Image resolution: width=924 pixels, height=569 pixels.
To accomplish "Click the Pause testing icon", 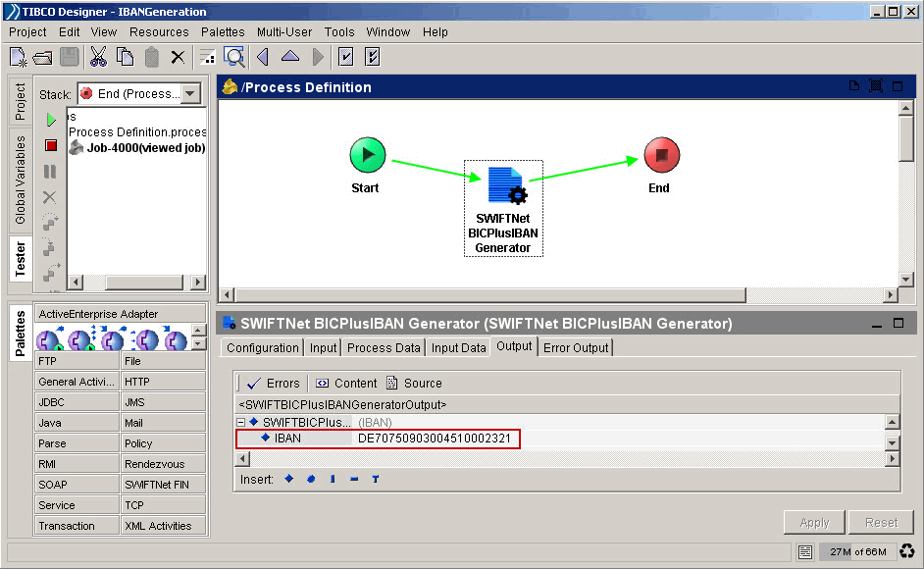I will tap(50, 172).
